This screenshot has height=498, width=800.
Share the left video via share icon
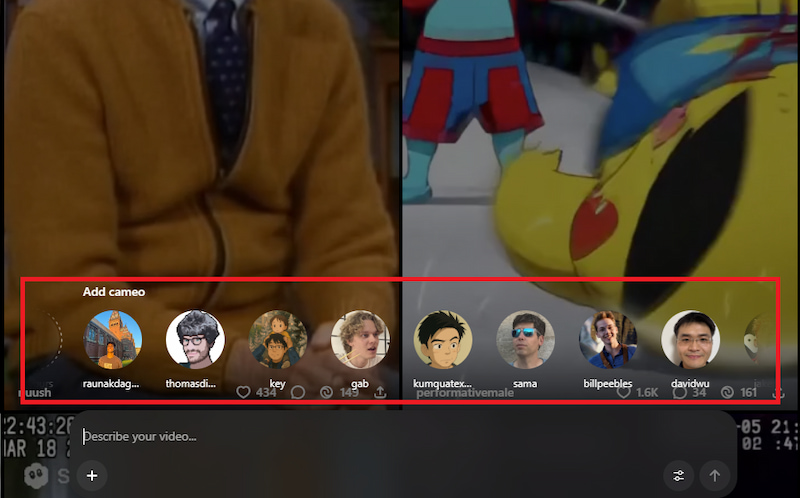(380, 393)
